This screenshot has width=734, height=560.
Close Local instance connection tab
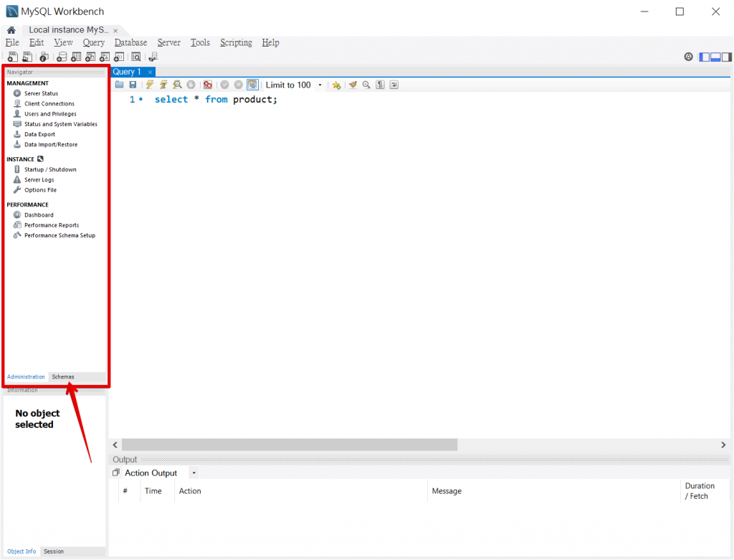point(115,31)
